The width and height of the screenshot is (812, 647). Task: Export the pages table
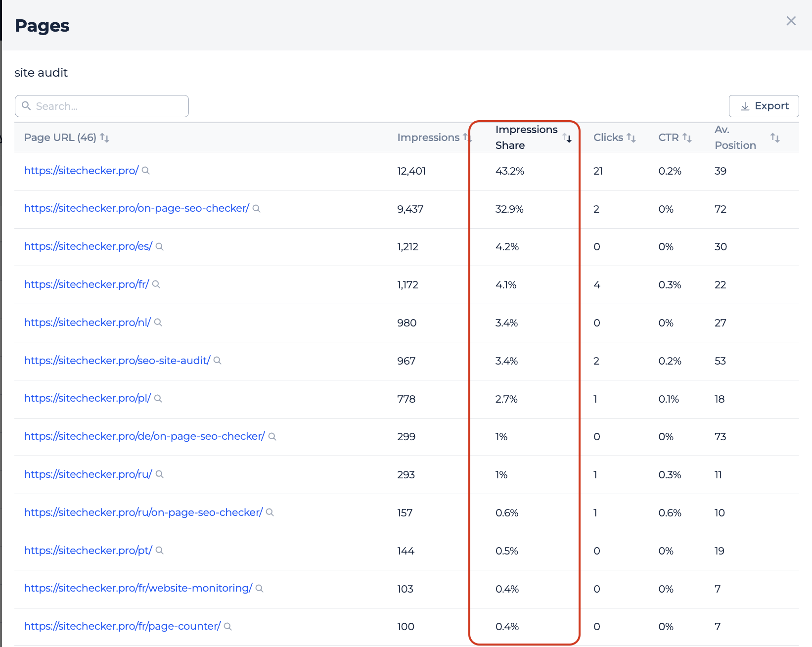pyautogui.click(x=764, y=106)
